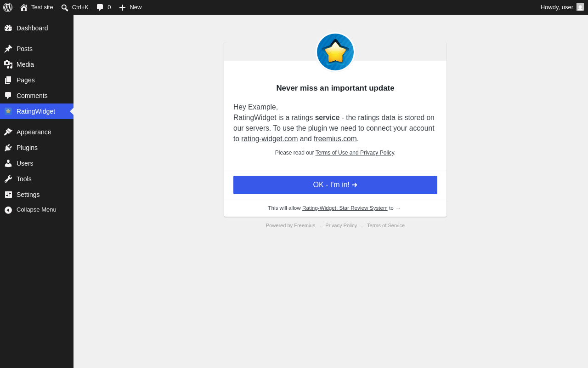Viewport: 588px width, 368px height.
Task: Click the Dashboard gauge icon
Action: pos(8,28)
